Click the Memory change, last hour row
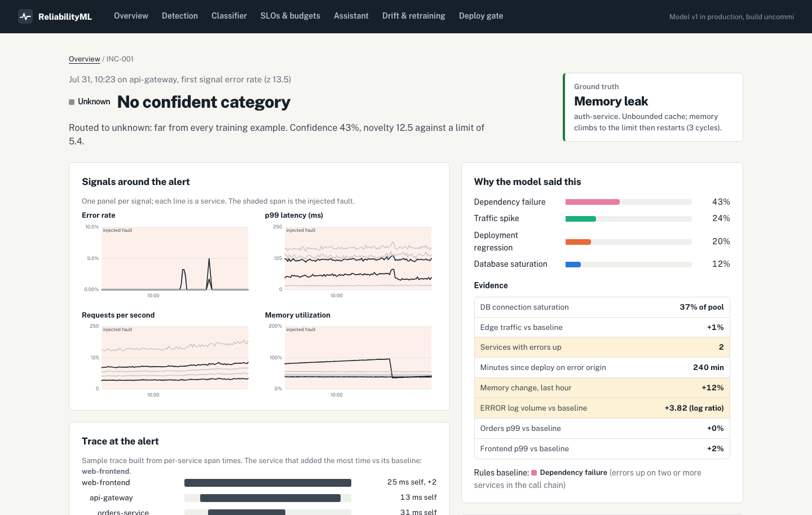 602,388
